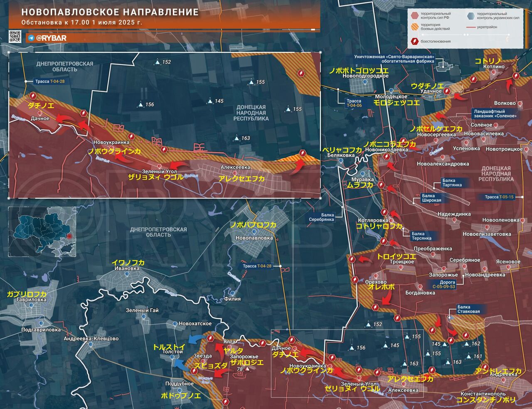Click the Новосергеевка label
The height and width of the screenshot is (409, 532).
click(436, 135)
